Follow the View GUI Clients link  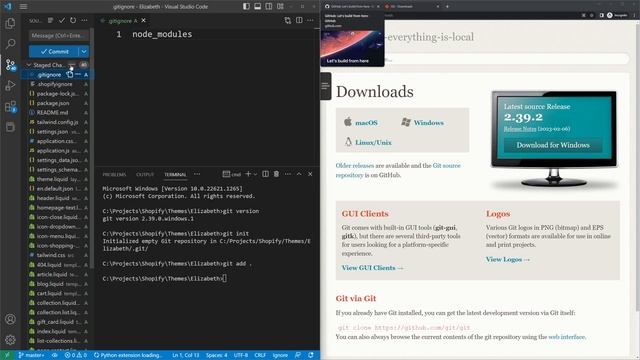372,268
